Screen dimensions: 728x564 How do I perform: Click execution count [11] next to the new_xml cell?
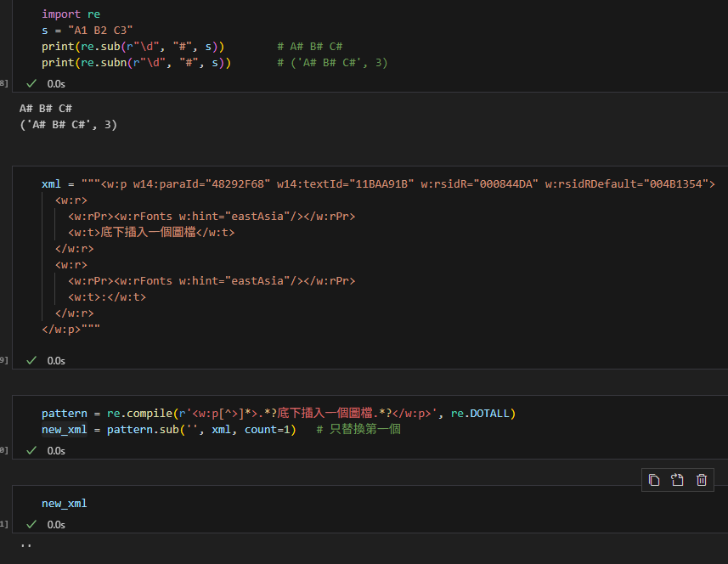3,524
